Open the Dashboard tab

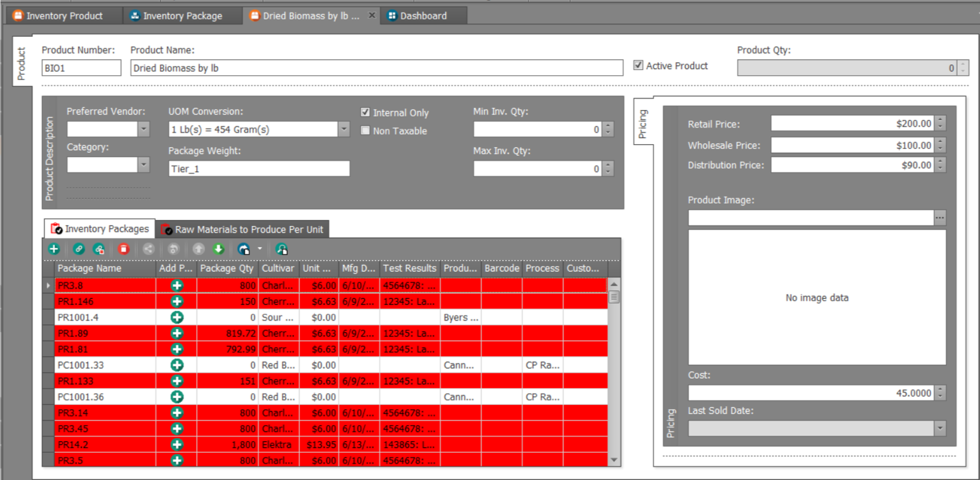[x=423, y=16]
